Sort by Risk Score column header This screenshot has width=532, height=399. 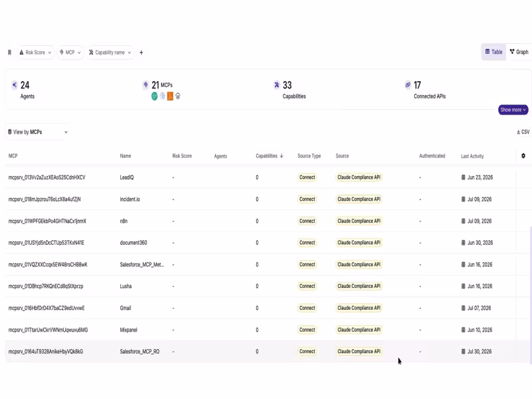tap(182, 156)
